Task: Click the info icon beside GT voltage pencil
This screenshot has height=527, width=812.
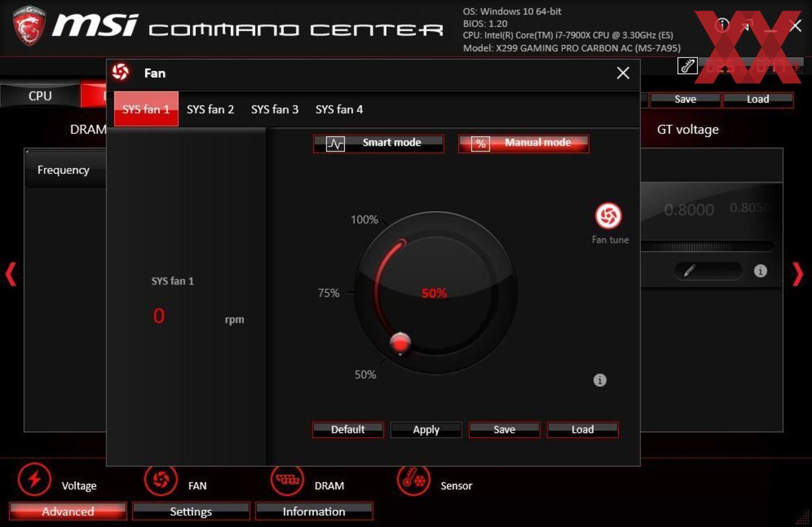Action: coord(760,271)
